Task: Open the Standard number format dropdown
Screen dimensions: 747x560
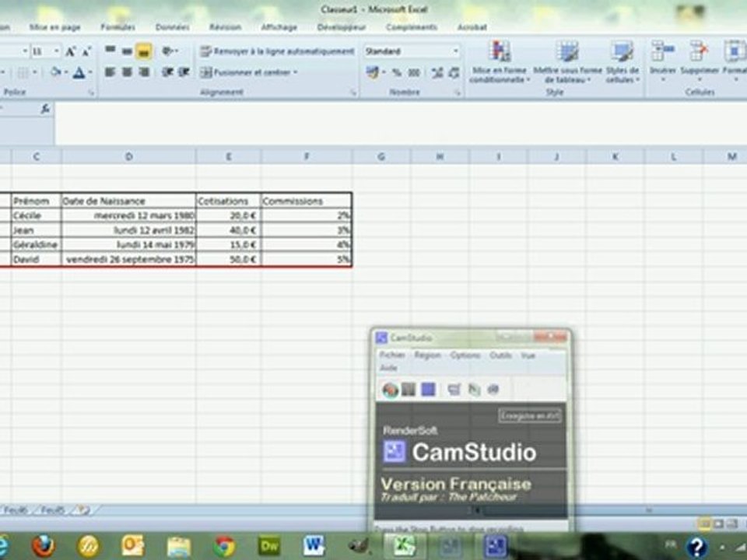Action: point(455,51)
